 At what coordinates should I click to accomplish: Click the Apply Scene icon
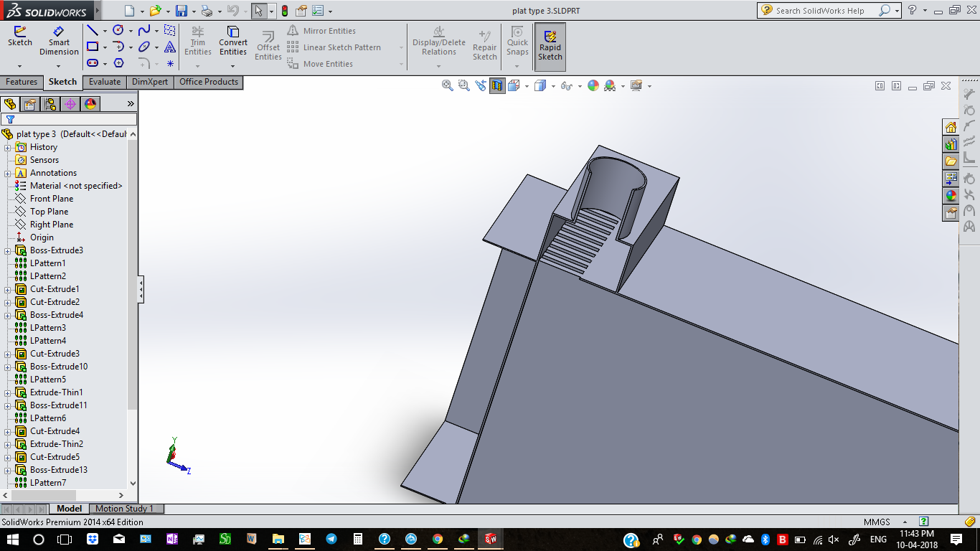[610, 85]
